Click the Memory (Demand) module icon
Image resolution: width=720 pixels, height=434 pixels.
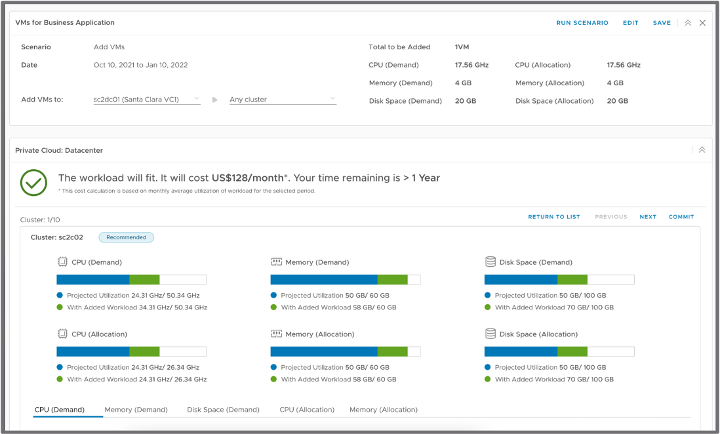276,262
